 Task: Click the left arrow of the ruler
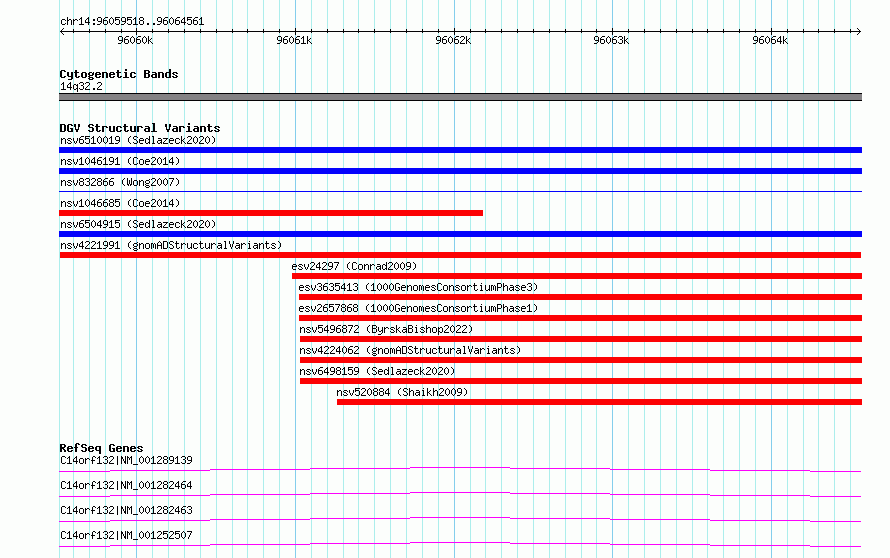tap(62, 32)
